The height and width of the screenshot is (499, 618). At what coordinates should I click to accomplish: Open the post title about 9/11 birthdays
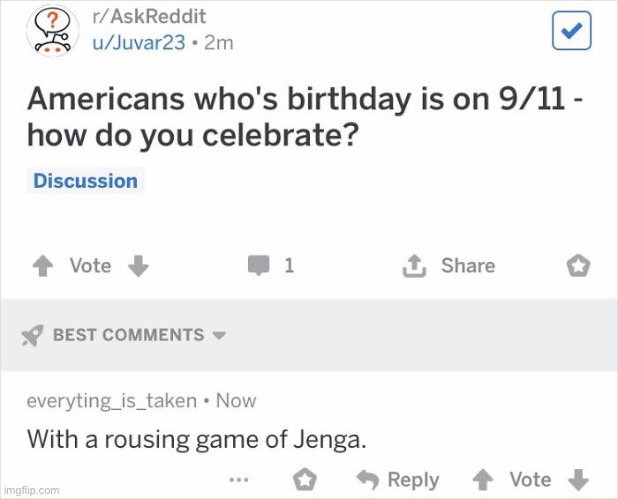click(305, 117)
